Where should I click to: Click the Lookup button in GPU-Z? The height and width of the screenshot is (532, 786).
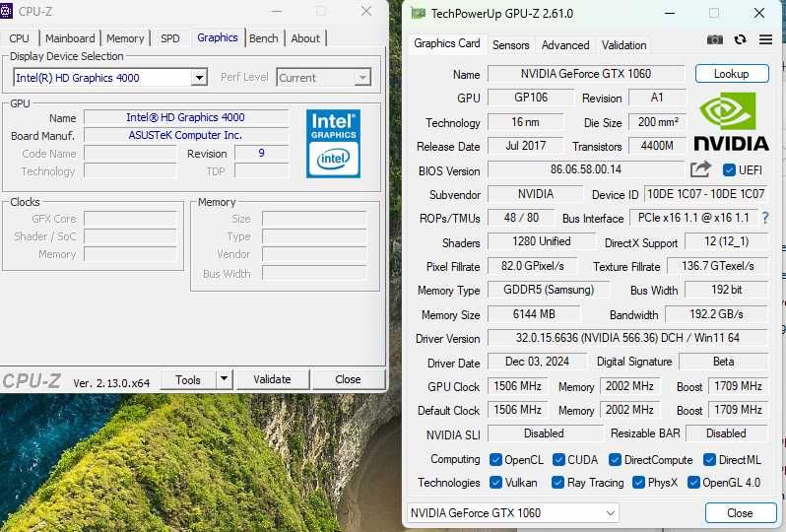point(732,74)
